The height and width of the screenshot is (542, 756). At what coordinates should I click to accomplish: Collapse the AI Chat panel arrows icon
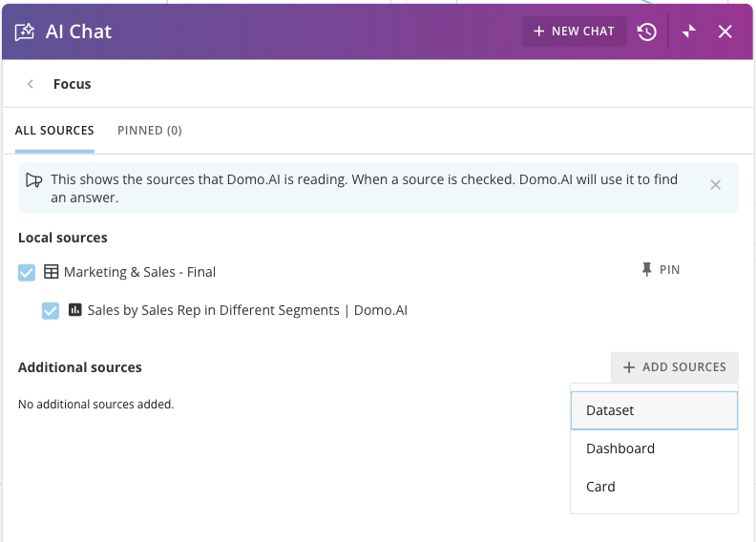[x=689, y=31]
